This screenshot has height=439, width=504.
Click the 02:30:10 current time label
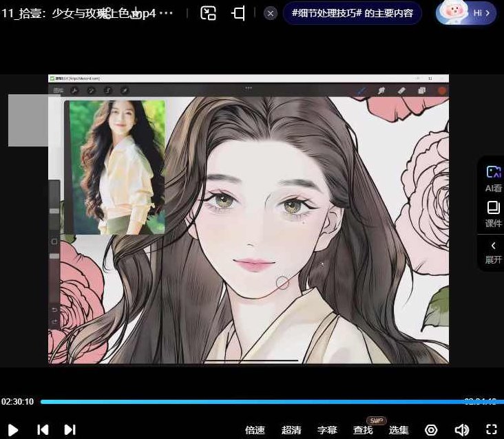pos(17,401)
